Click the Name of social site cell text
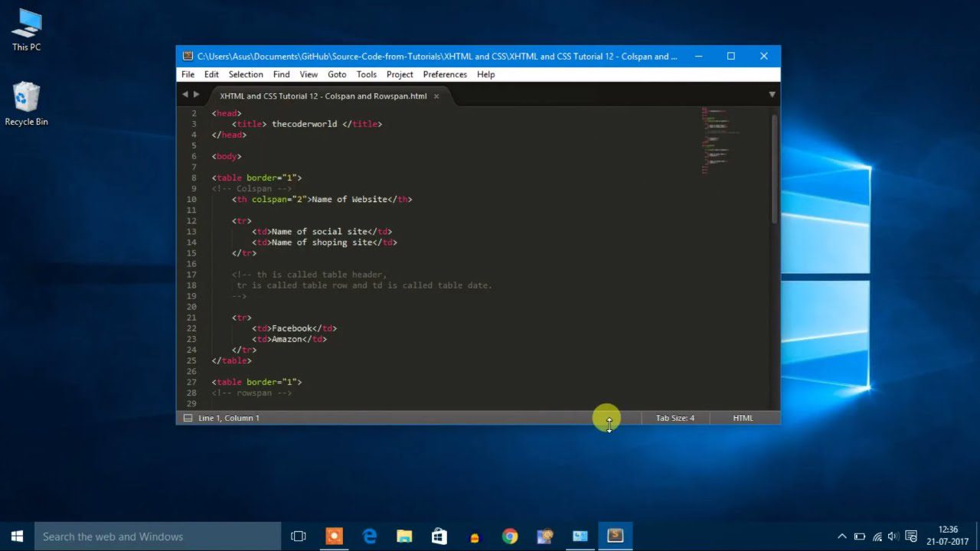 click(319, 231)
